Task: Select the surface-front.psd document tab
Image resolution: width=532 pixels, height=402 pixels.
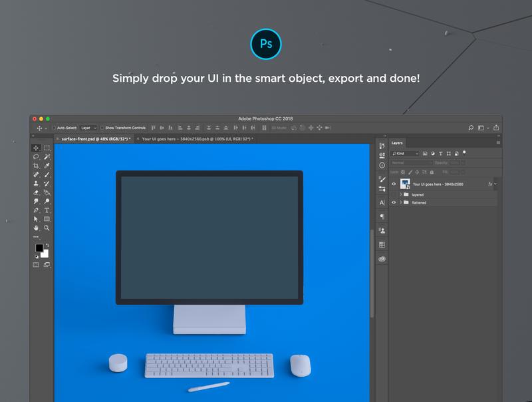Action: [x=95, y=139]
